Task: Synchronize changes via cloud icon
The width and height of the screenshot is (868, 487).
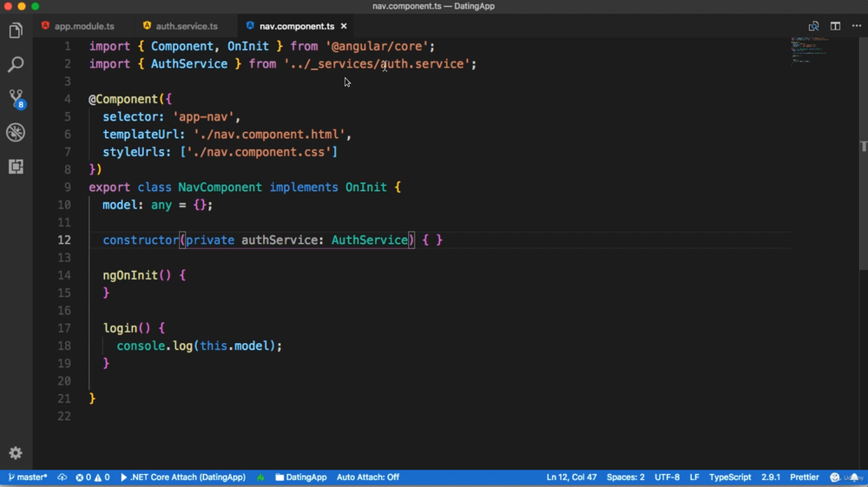Action: click(62, 477)
